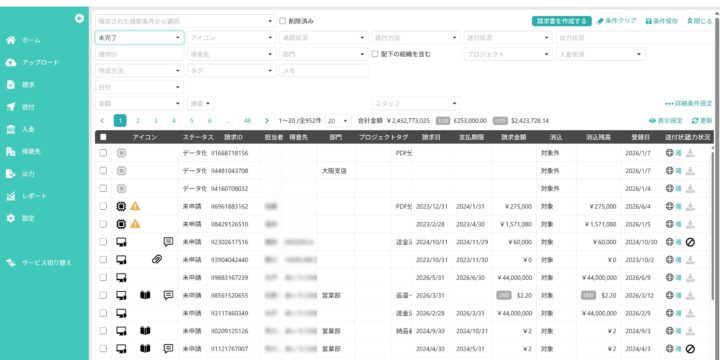
Task: Check the row checkbox for 6961883162
Action: tap(103, 206)
